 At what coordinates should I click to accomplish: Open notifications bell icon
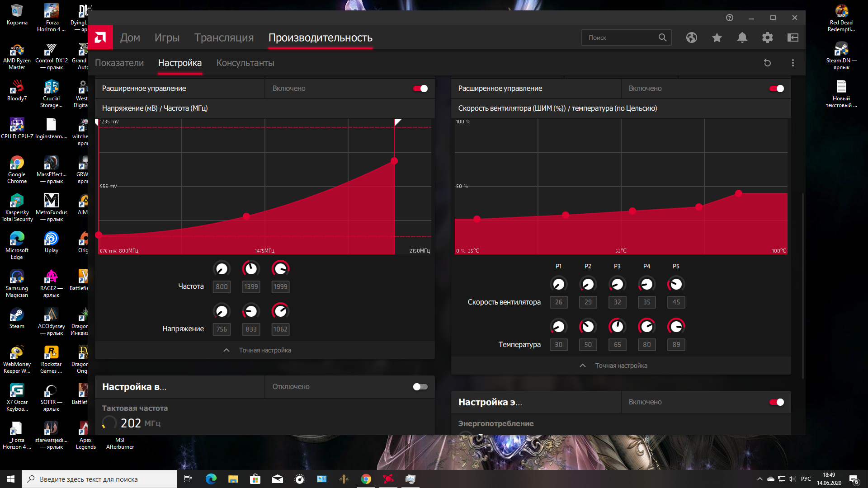[x=742, y=38]
